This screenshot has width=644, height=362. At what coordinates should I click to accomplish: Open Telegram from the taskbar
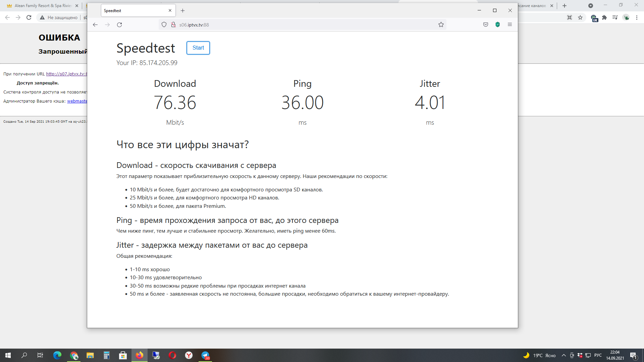coord(205,355)
